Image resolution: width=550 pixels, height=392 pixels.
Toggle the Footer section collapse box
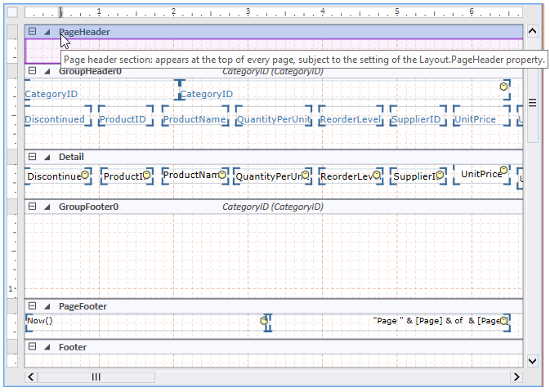point(33,347)
